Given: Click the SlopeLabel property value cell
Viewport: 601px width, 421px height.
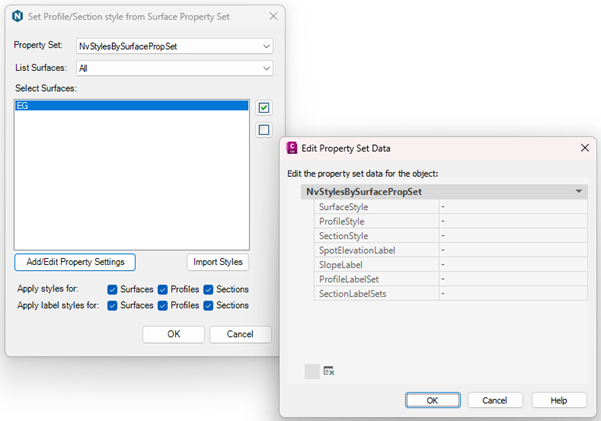Looking at the screenshot, I should coord(512,264).
